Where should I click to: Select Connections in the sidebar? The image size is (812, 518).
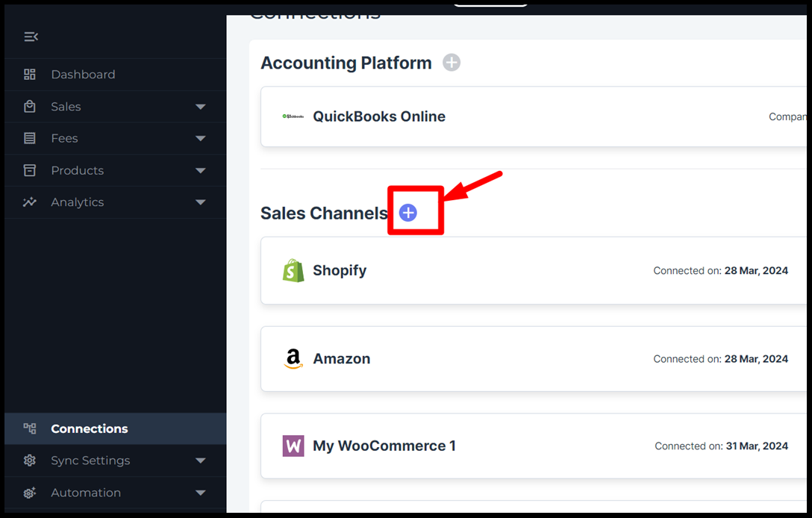(x=89, y=428)
